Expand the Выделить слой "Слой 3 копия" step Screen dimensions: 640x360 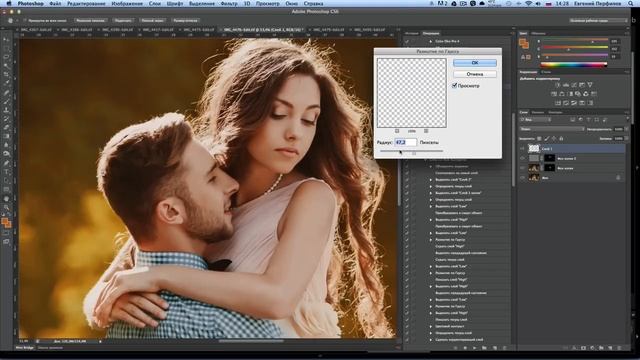(431, 193)
